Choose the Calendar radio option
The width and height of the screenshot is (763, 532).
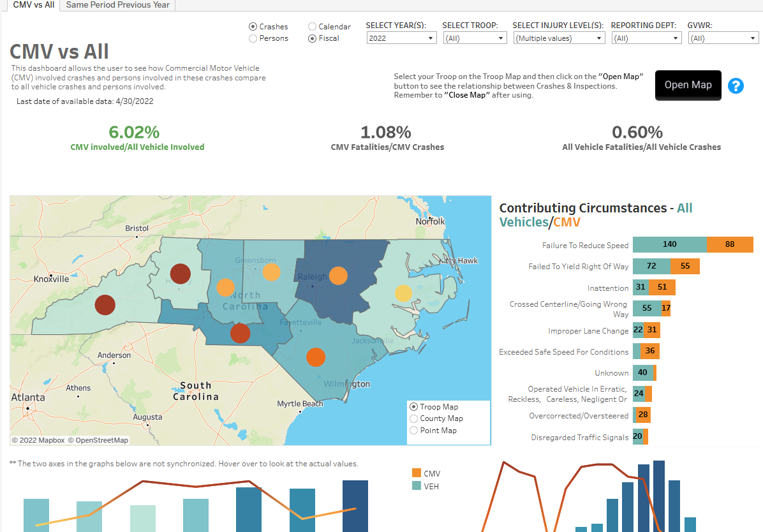[313, 27]
